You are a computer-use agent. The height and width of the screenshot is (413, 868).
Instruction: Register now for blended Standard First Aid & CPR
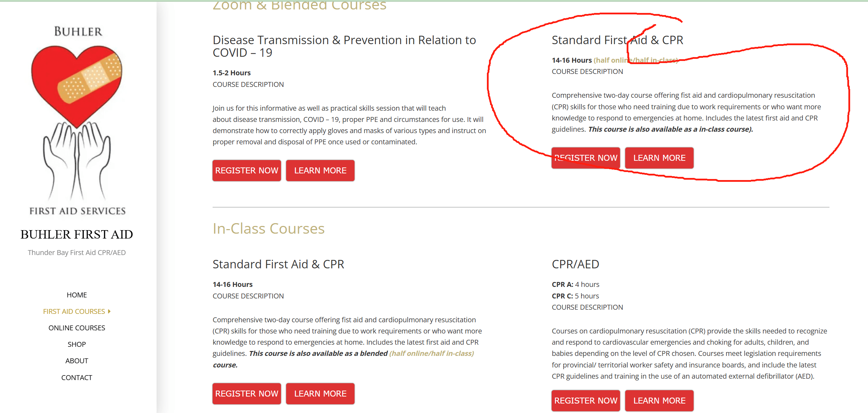[586, 158]
